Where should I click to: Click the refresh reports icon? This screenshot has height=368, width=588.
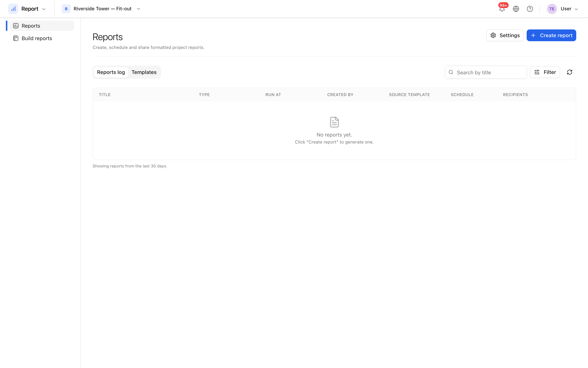570,72
